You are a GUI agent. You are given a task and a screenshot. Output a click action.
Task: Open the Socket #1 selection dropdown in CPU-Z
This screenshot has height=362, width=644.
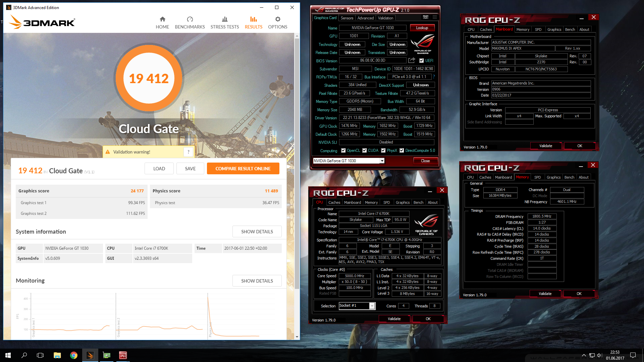[372, 306]
